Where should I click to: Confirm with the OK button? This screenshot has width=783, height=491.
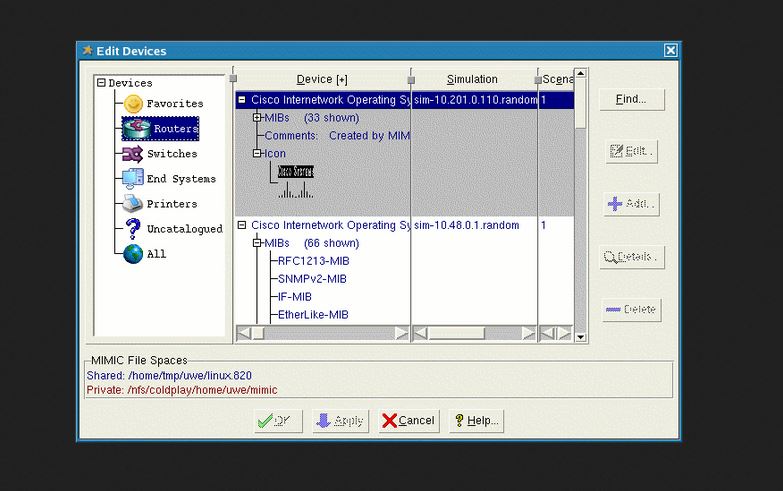pos(278,421)
